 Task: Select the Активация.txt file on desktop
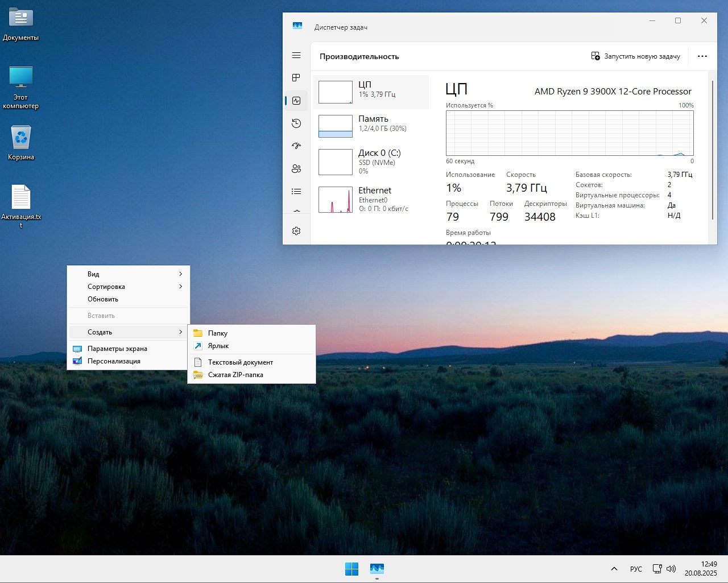pos(21,199)
